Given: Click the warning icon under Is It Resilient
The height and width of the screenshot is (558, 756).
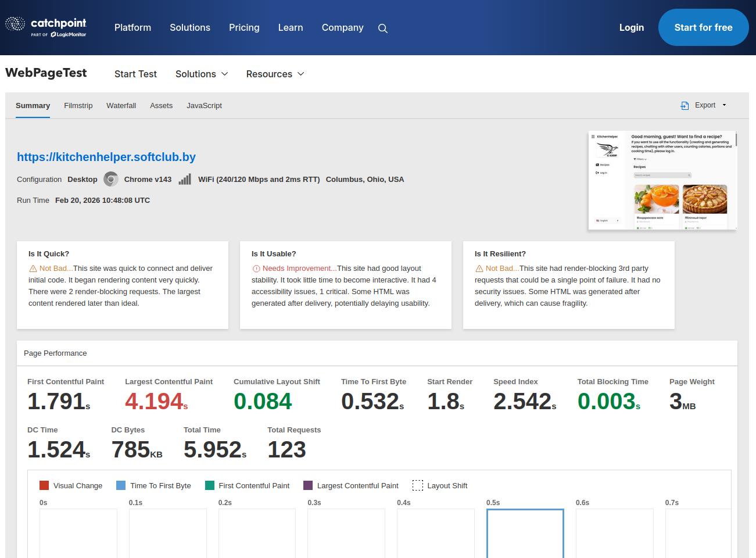Looking at the screenshot, I should point(479,269).
